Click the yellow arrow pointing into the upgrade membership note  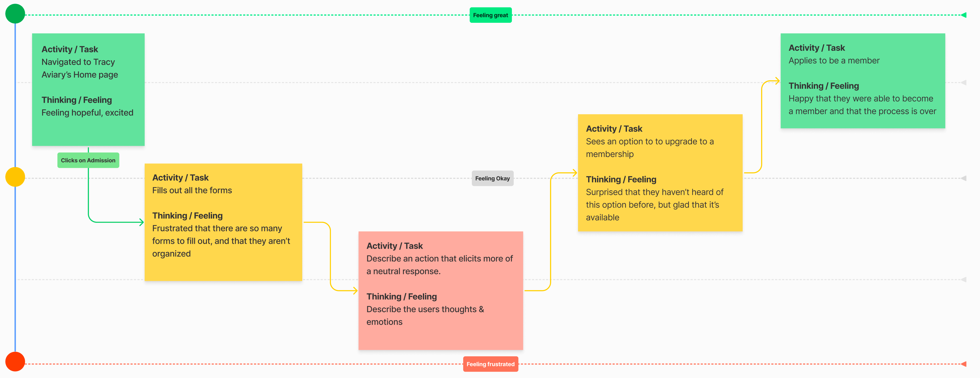tap(574, 173)
